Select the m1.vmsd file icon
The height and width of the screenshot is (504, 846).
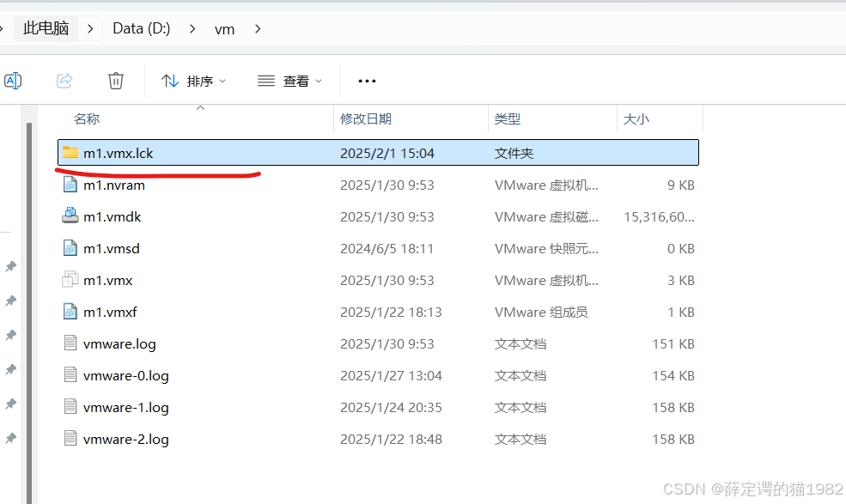point(70,248)
